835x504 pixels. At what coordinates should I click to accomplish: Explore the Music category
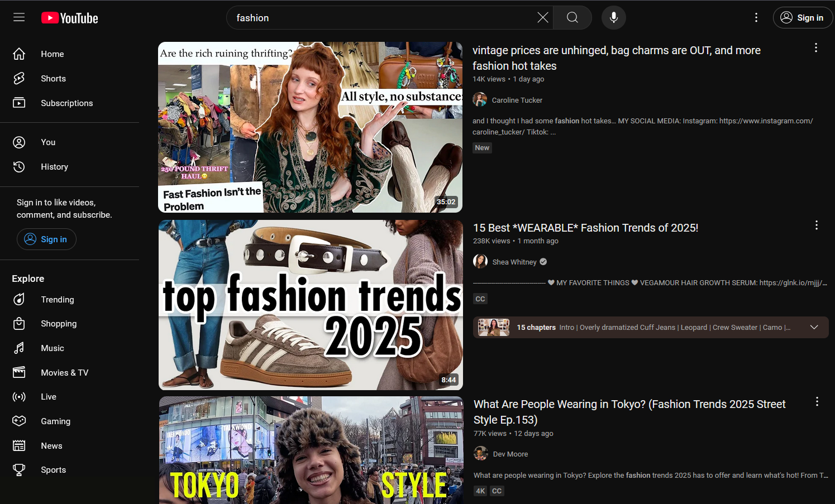coord(53,348)
